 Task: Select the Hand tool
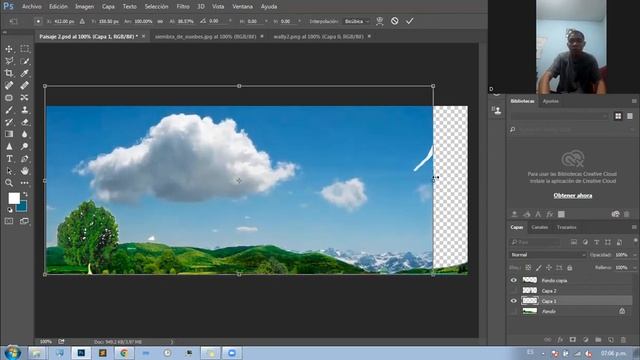24,171
